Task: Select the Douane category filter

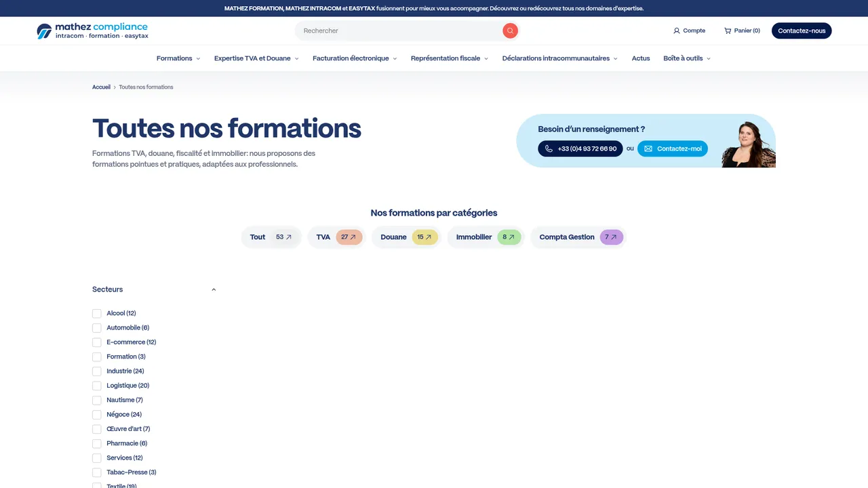Action: (x=406, y=237)
